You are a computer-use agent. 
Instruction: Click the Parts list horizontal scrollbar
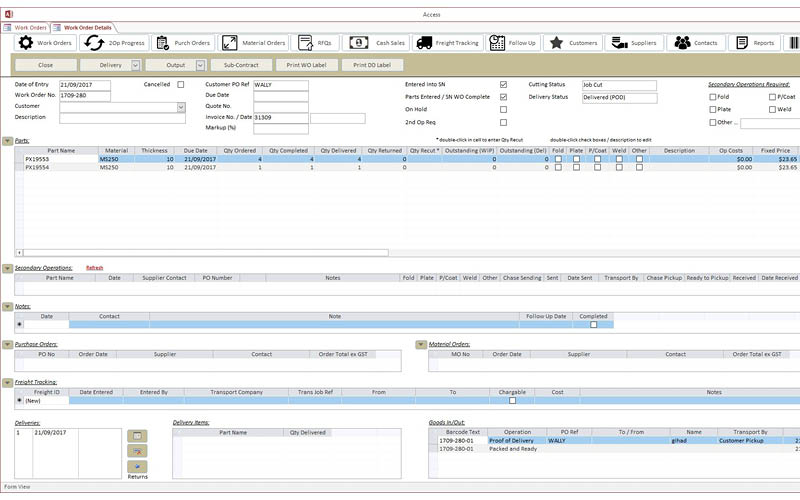[x=203, y=253]
